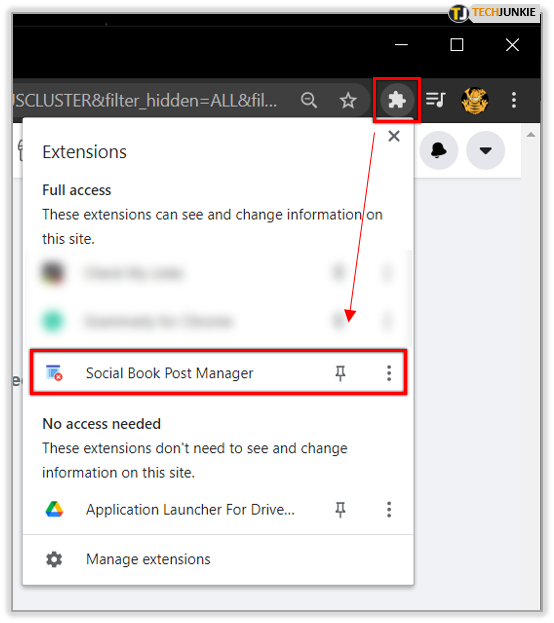Pin Social Book Post Manager to toolbar
The height and width of the screenshot is (623, 554).
click(340, 373)
